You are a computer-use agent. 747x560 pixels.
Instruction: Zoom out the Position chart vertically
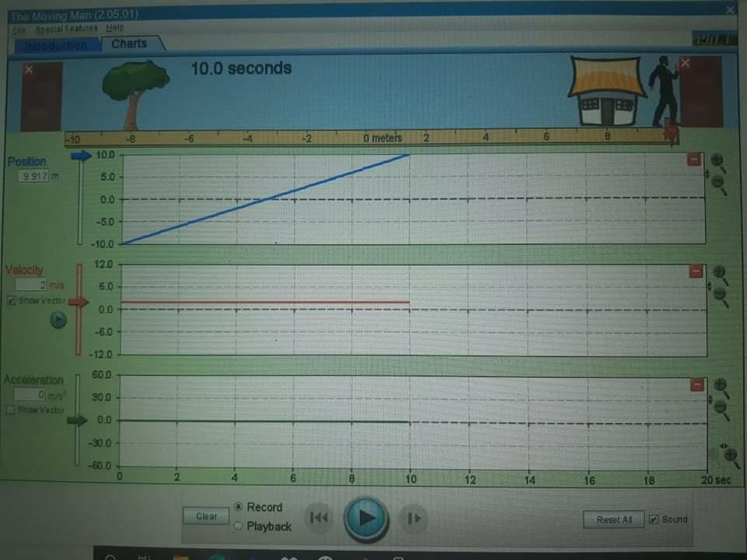click(x=718, y=184)
